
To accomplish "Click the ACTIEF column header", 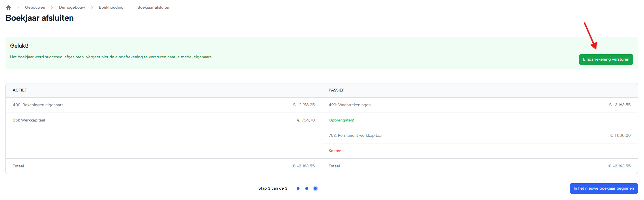I will pyautogui.click(x=20, y=90).
